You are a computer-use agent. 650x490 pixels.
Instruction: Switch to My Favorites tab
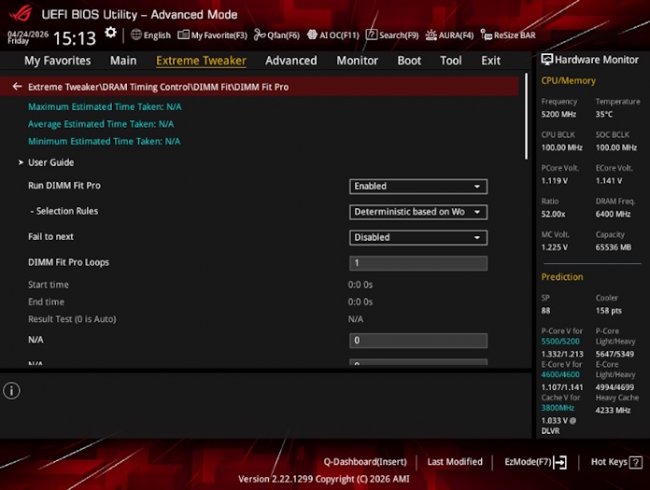click(58, 61)
